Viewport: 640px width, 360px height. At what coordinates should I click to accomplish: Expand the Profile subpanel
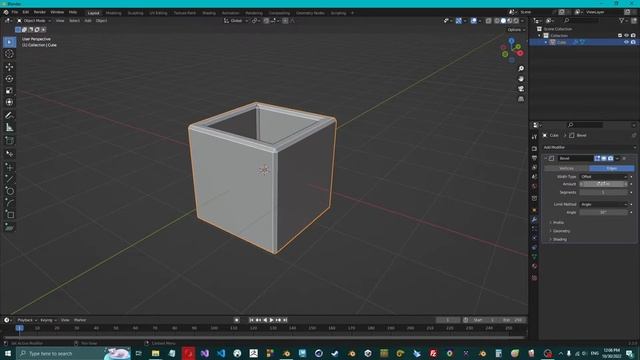pyautogui.click(x=557, y=222)
